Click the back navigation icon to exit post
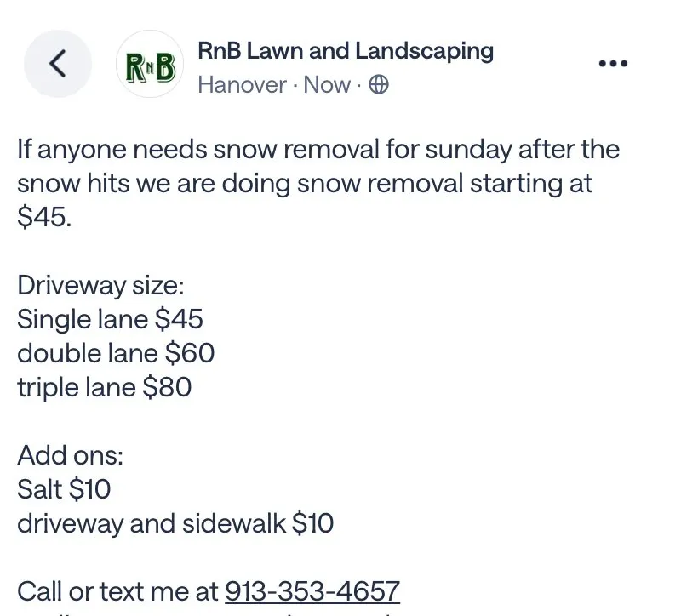Viewport: 681px width, 616px height. pos(58,63)
